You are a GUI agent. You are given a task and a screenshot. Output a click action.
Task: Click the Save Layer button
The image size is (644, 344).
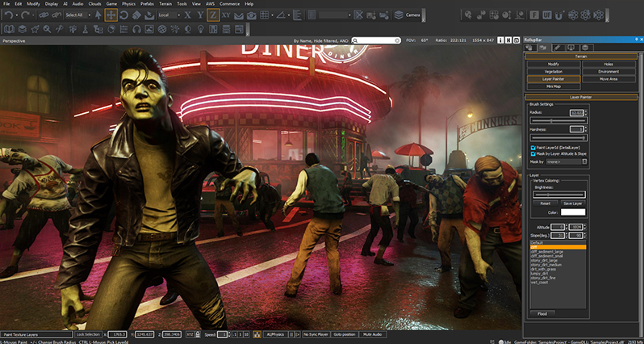[x=572, y=203]
